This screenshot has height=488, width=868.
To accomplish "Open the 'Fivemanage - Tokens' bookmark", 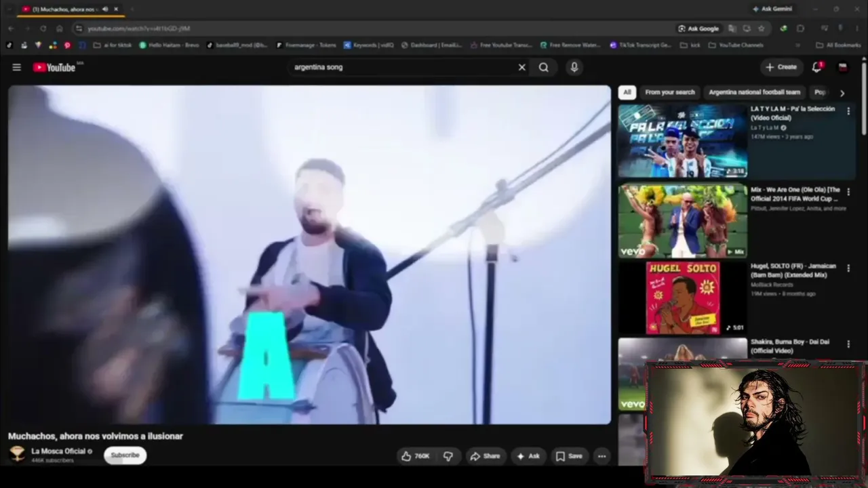I will 306,45.
